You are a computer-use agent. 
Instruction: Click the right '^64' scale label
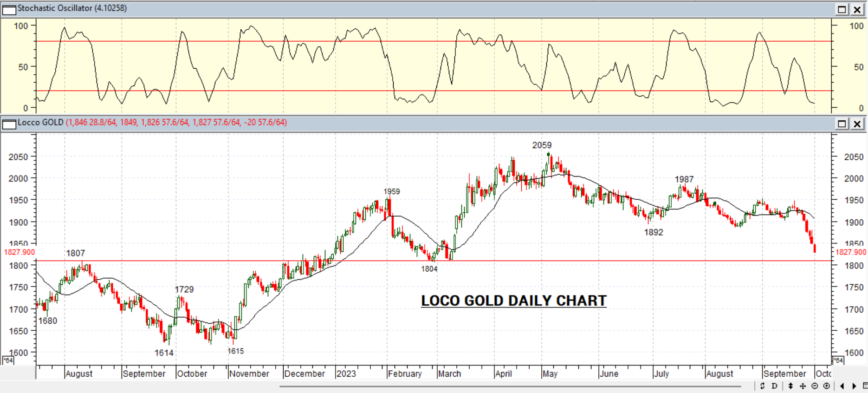pos(838,360)
